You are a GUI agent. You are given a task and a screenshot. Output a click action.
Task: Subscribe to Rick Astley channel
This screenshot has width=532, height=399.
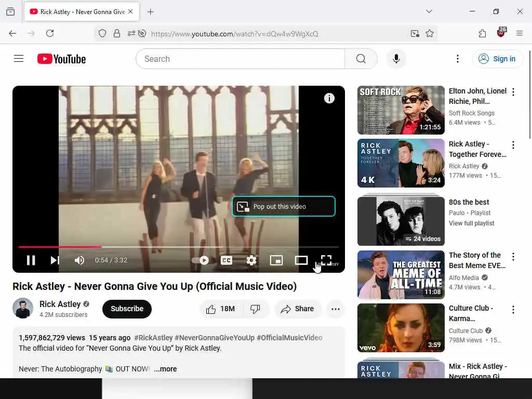click(x=127, y=309)
